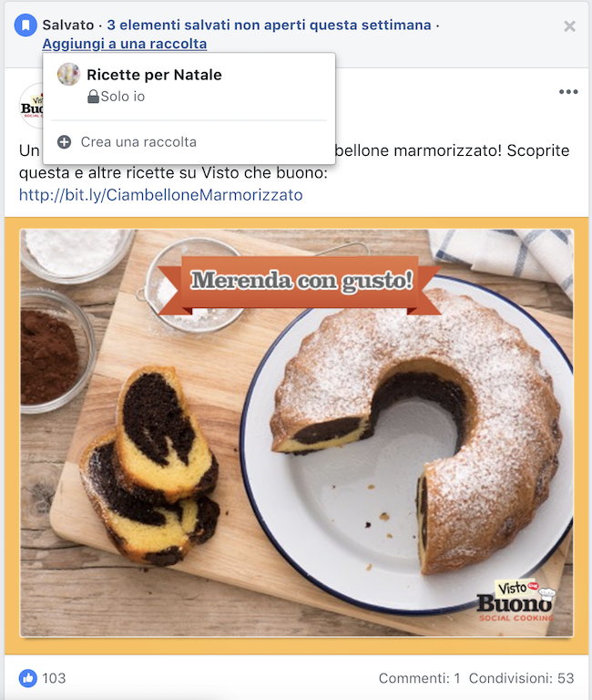This screenshot has height=700, width=592.
Task: Open Condivisioni: 53 shares list
Action: pyautogui.click(x=522, y=678)
